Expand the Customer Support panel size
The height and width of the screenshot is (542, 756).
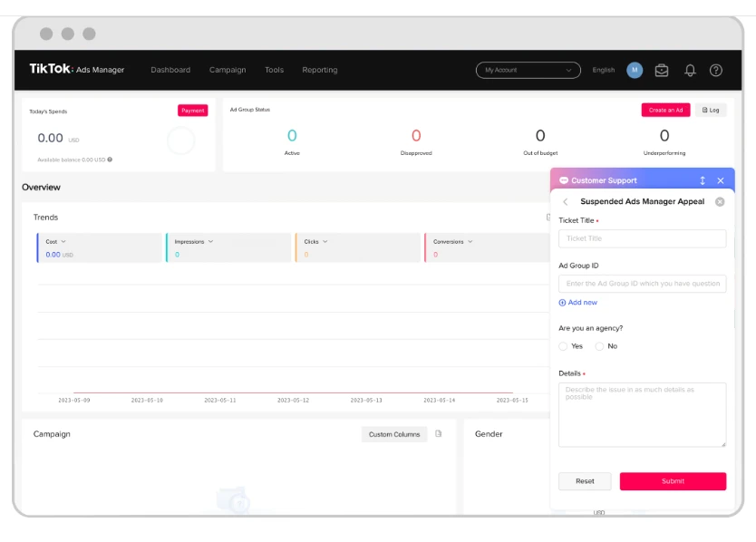click(703, 180)
